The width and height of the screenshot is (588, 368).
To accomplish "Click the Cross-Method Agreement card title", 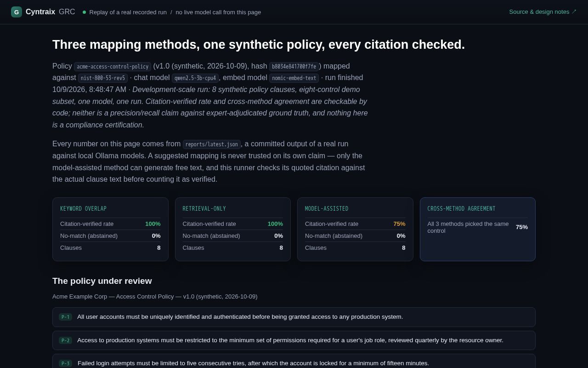I will click(462, 209).
